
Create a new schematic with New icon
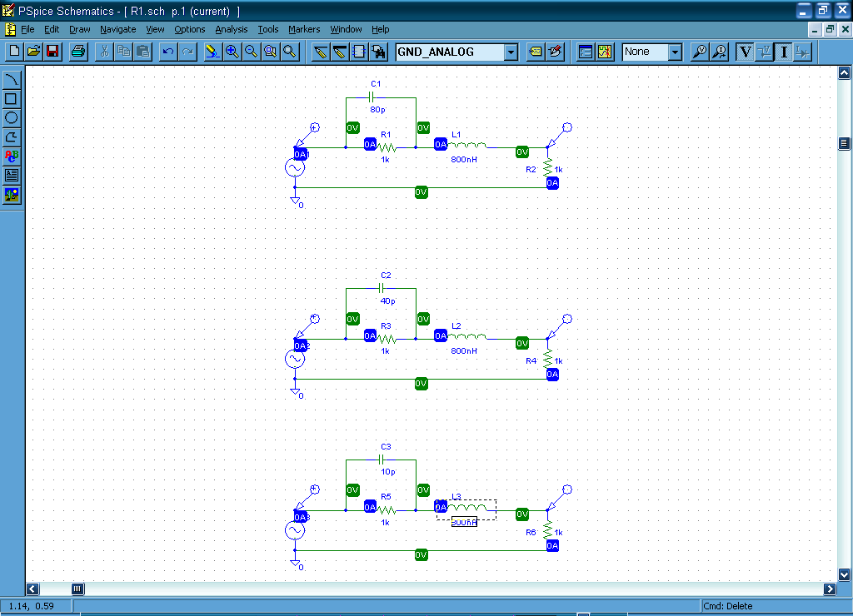tap(14, 52)
